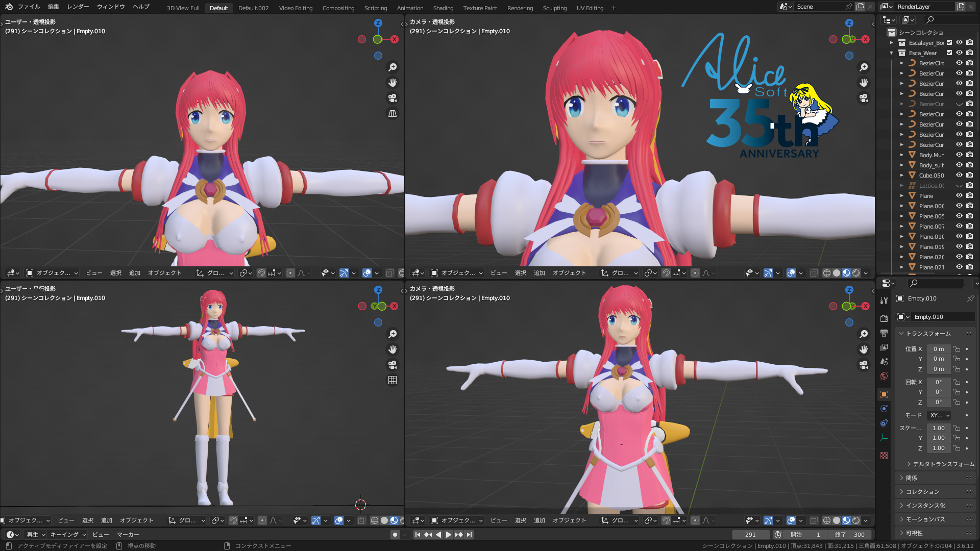Play animation in reverse in timeline

pyautogui.click(x=438, y=535)
